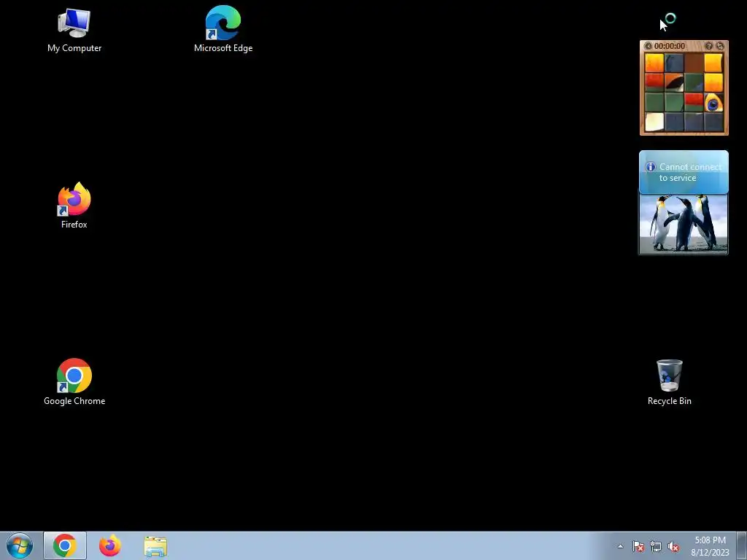Click the white puzzle tile in the bottom row
This screenshot has height=560, width=747.
[654, 122]
